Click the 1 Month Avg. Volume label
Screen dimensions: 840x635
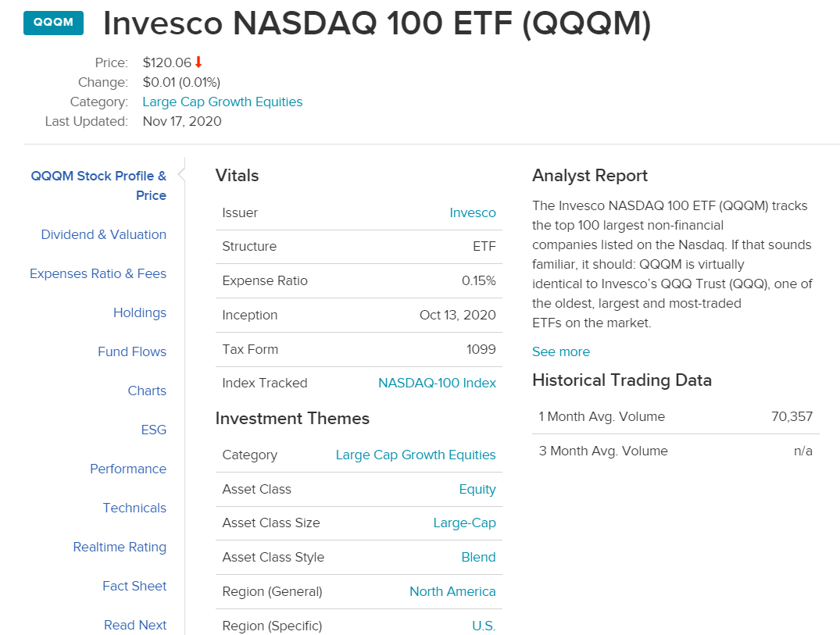[602, 416]
